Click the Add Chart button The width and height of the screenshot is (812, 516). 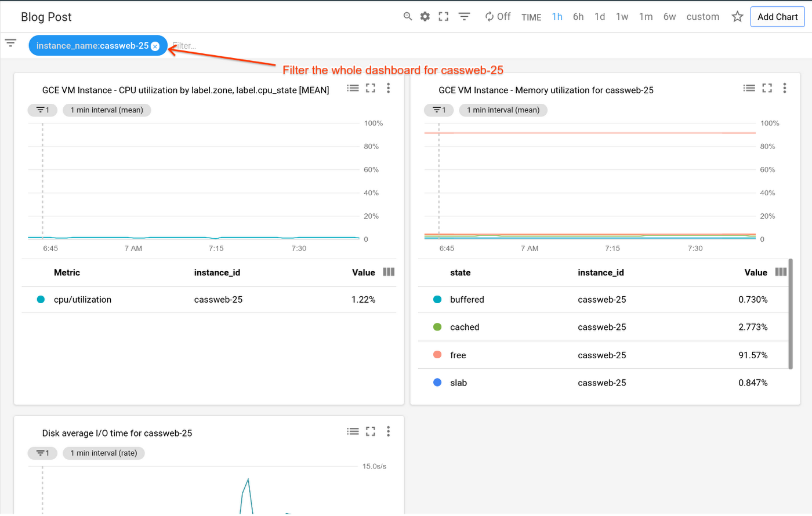coord(777,17)
